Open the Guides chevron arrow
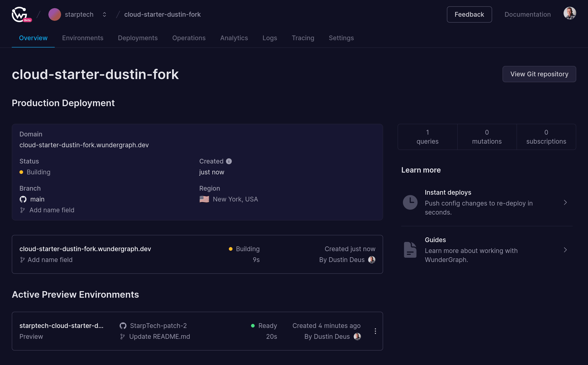This screenshot has height=365, width=588. pyautogui.click(x=565, y=250)
